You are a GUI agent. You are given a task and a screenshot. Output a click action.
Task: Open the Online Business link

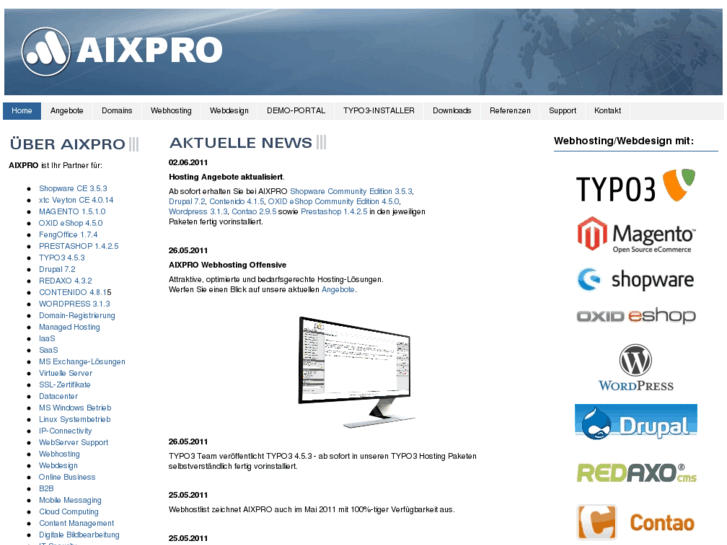67,477
